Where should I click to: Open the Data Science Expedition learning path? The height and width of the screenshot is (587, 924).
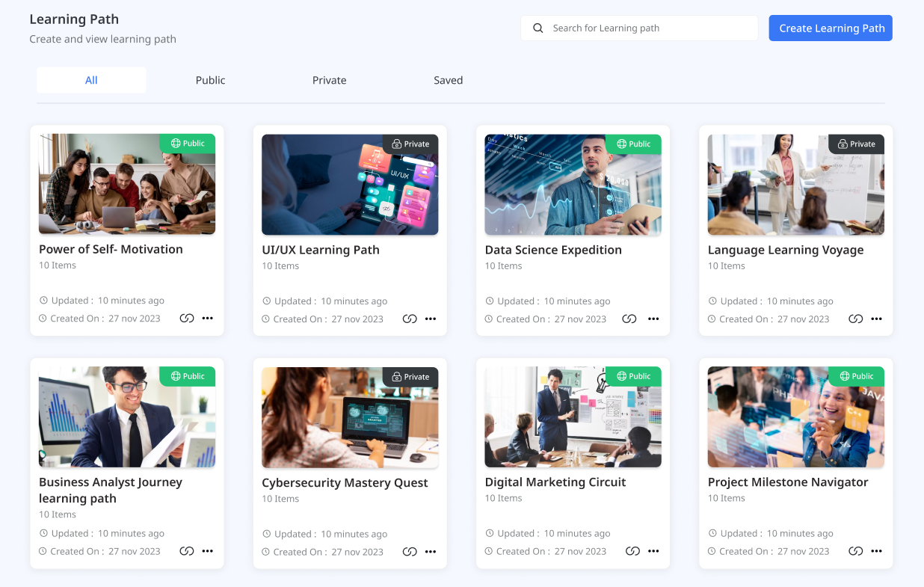(553, 249)
